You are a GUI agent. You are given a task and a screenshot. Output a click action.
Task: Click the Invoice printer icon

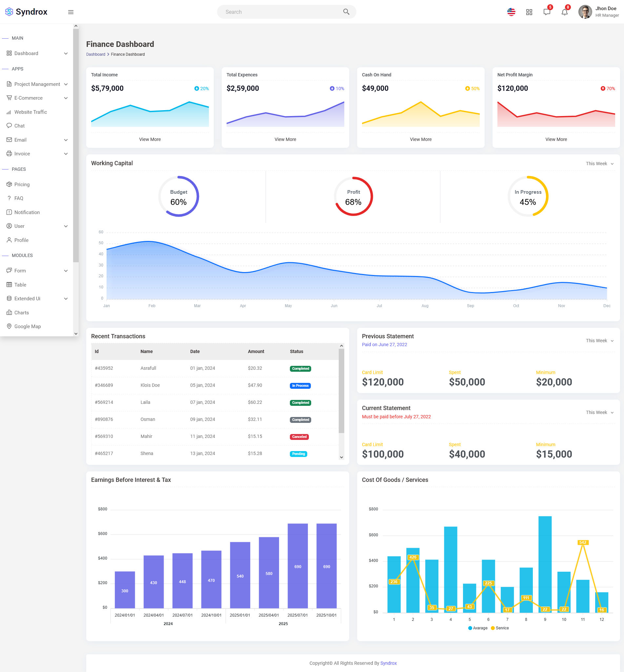(9, 153)
